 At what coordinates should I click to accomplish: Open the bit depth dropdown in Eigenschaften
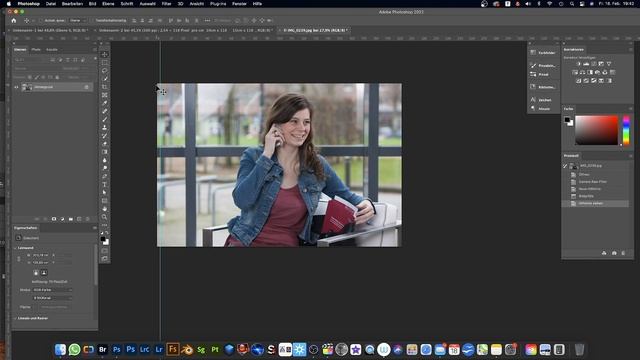click(x=53, y=298)
